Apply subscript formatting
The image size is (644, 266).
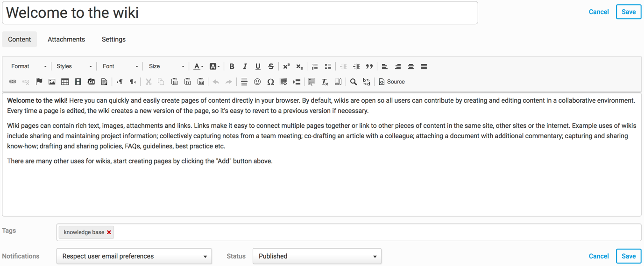point(299,66)
